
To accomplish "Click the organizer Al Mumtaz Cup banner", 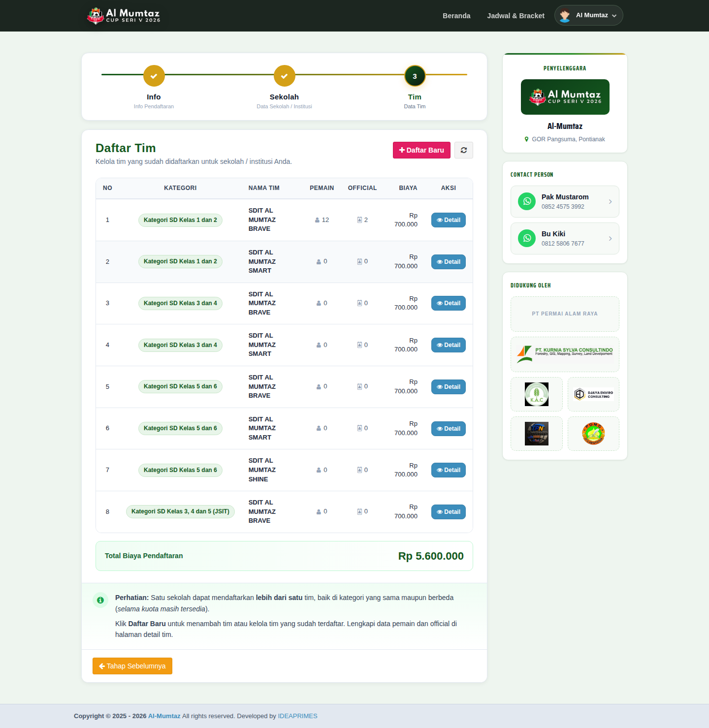I will coord(565,97).
